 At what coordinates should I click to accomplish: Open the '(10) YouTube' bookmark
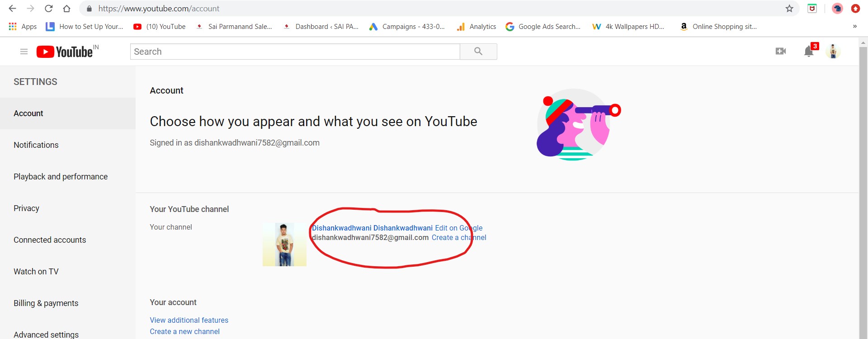[x=160, y=27]
